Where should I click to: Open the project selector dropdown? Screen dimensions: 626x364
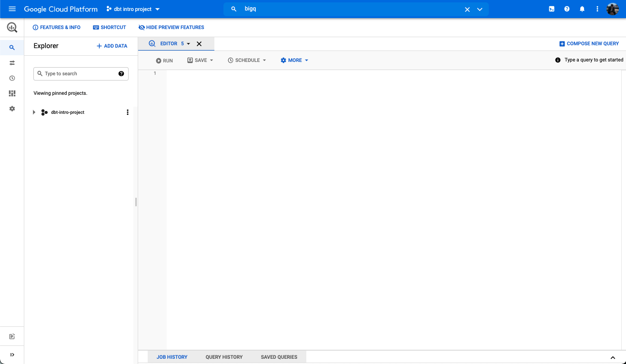click(133, 9)
